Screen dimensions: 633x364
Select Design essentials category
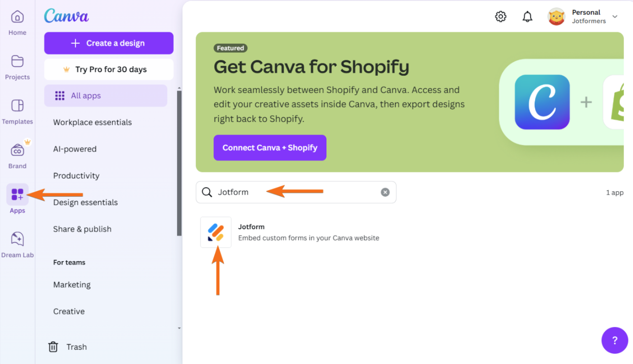[x=85, y=202]
